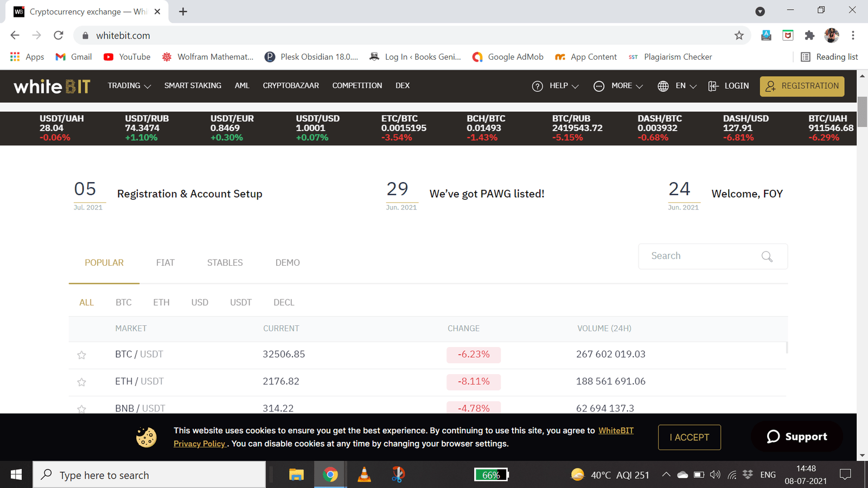Open DEX menu item
This screenshot has width=868, height=488.
(x=403, y=86)
